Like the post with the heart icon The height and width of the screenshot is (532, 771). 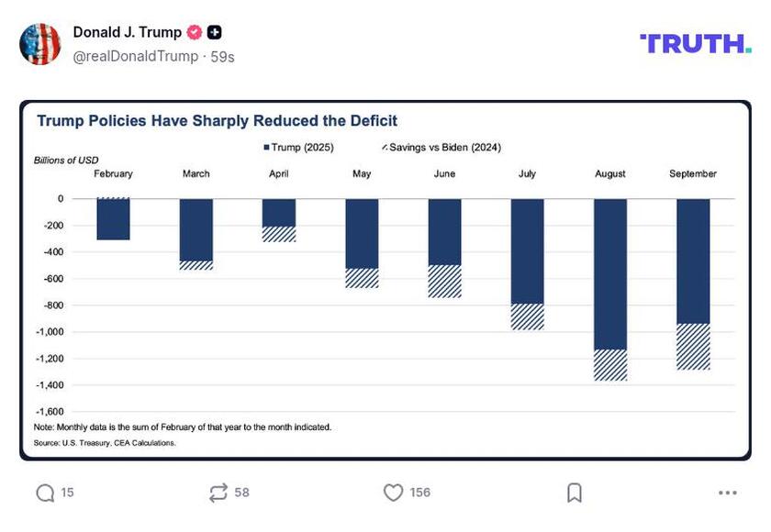393,493
